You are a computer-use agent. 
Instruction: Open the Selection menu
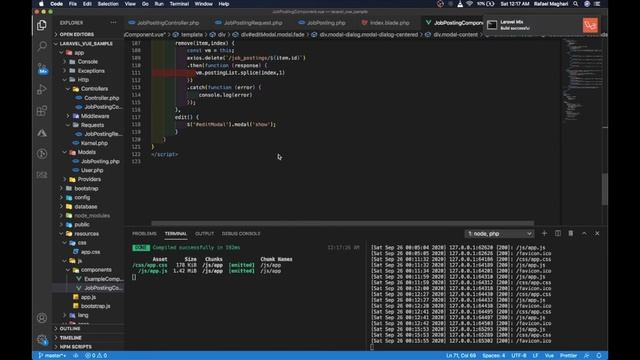coord(108,4)
